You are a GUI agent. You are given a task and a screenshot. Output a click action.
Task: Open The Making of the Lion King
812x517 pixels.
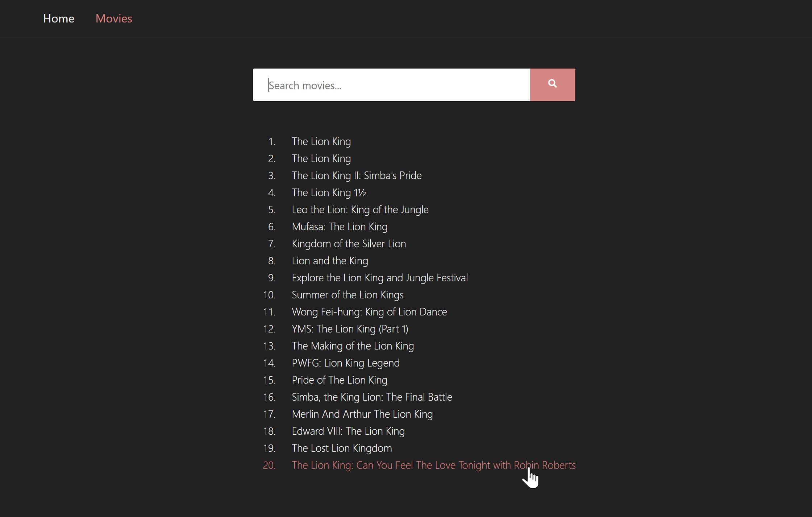(353, 346)
